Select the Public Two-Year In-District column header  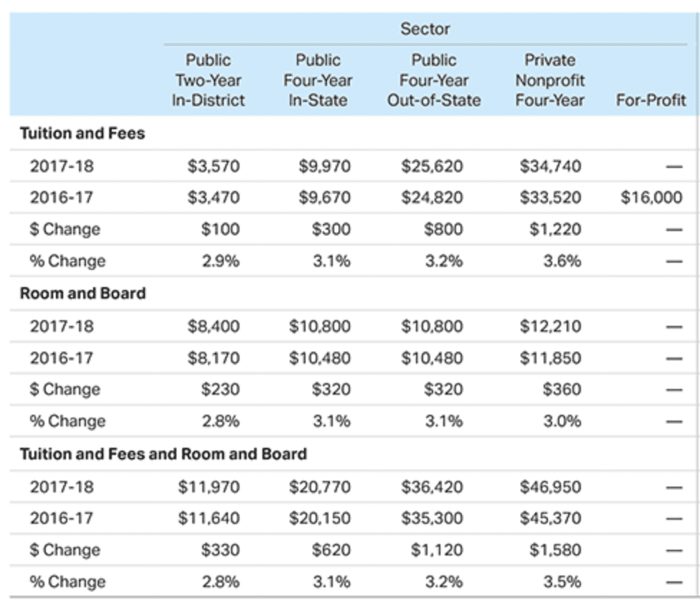(x=209, y=80)
